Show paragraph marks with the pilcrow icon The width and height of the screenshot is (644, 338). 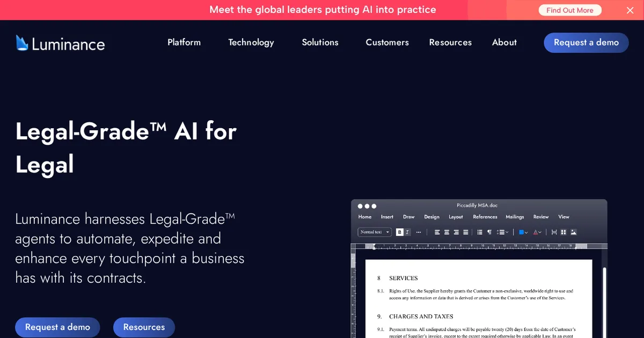[489, 232]
